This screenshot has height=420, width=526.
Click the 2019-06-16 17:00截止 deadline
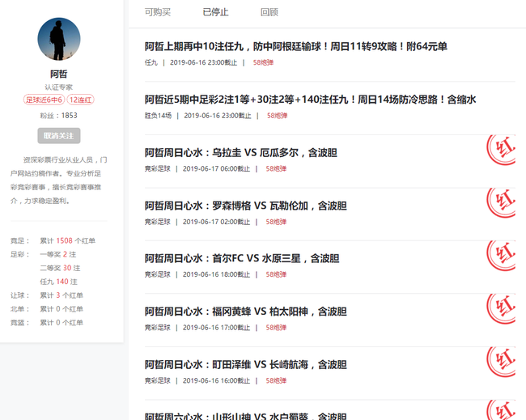[216, 328]
